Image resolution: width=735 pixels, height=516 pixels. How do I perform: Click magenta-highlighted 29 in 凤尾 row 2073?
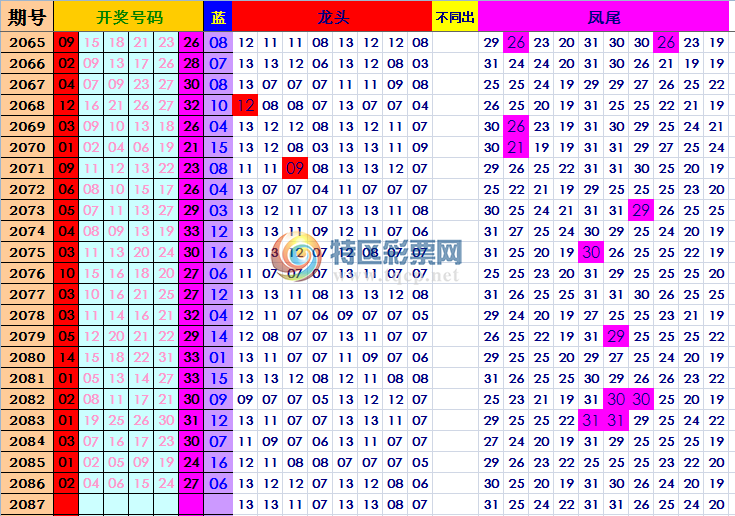click(641, 210)
